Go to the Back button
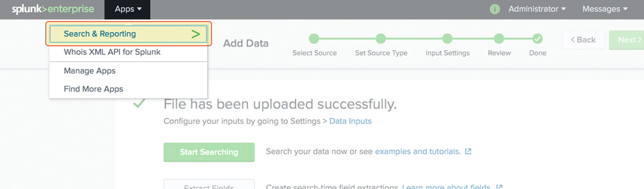 pos(583,40)
